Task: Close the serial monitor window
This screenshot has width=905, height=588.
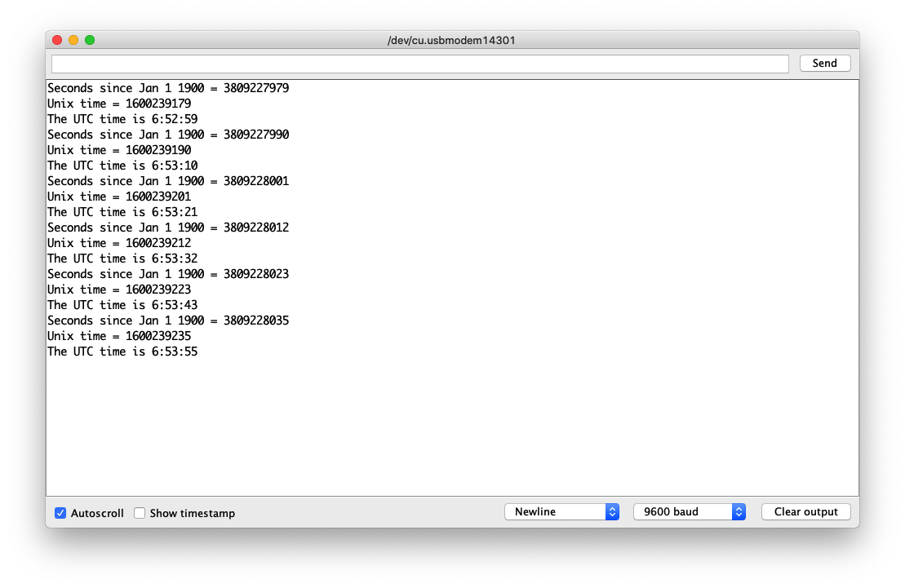Action: 57,40
